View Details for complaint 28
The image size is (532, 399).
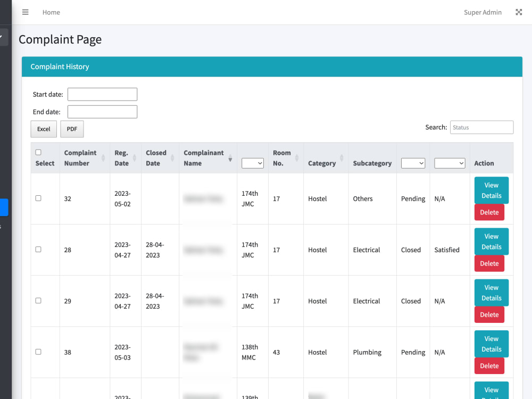pyautogui.click(x=491, y=242)
